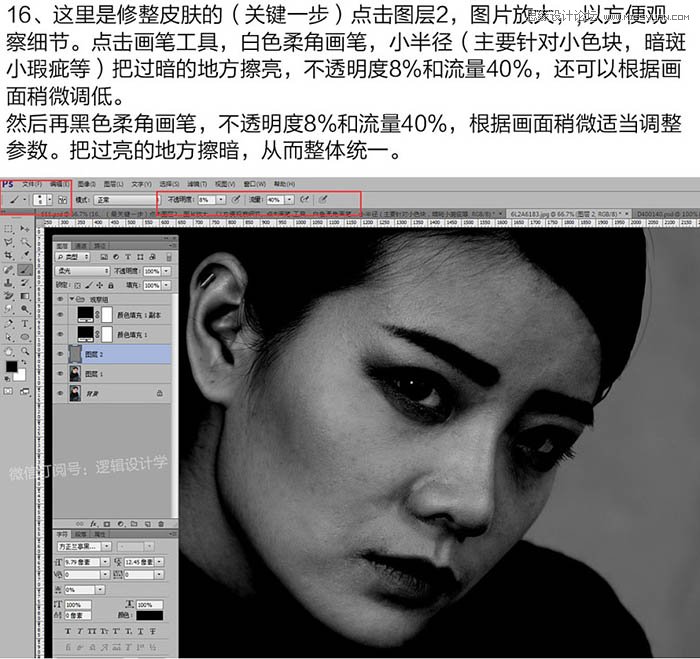Select the Pen tool
Screen dimensions: 700x659
(x=8, y=323)
